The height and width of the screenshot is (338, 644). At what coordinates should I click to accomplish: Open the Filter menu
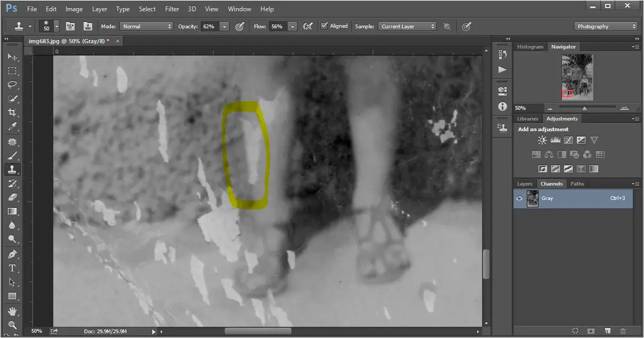click(172, 9)
